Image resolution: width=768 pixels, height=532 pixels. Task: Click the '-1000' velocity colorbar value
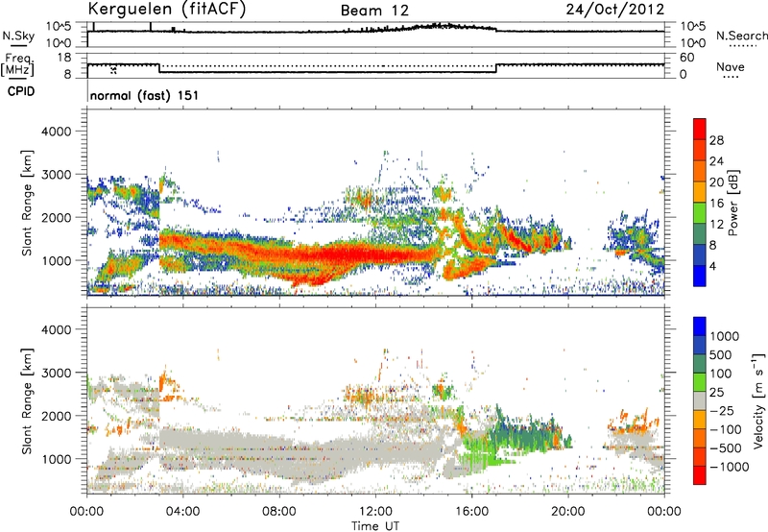coord(730,467)
